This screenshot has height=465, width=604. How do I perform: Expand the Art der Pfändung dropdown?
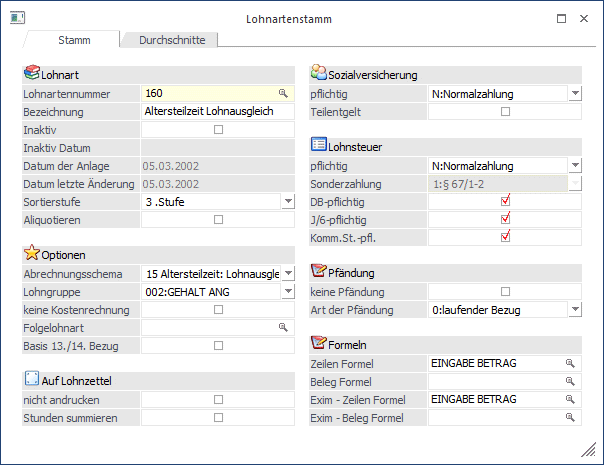point(575,310)
